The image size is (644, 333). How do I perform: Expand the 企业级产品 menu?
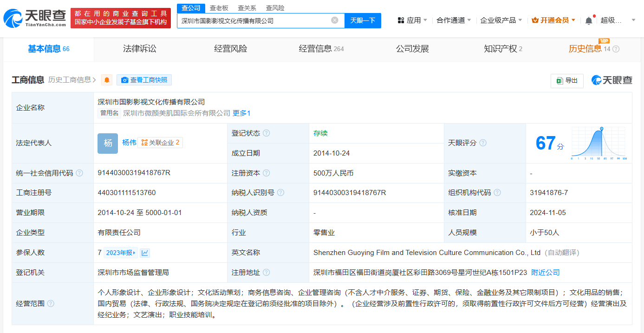pos(501,20)
